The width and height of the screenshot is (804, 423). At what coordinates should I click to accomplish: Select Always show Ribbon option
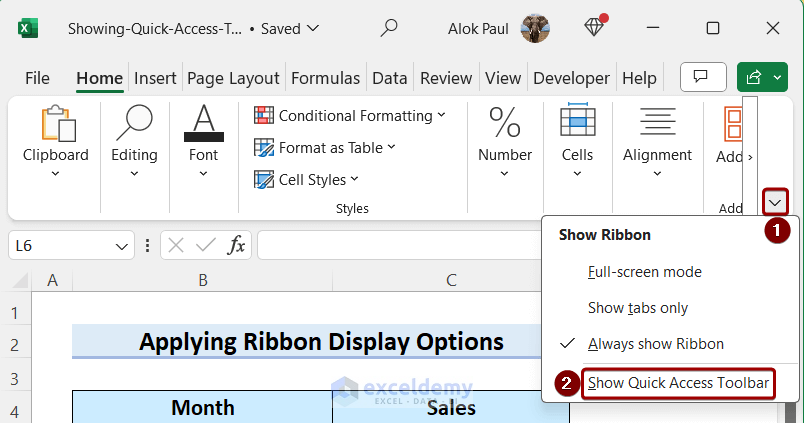[655, 344]
